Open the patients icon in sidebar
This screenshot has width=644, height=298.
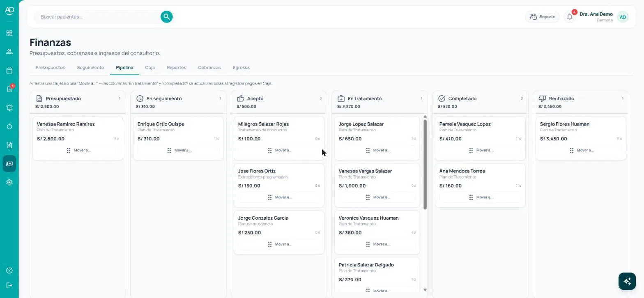click(9, 52)
